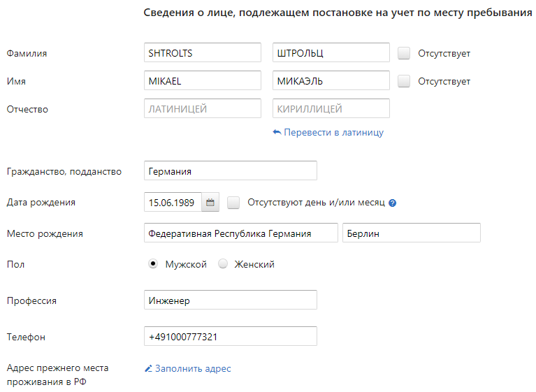The width and height of the screenshot is (536, 392).
Task: Click the birth city field Берлин
Action: point(412,233)
